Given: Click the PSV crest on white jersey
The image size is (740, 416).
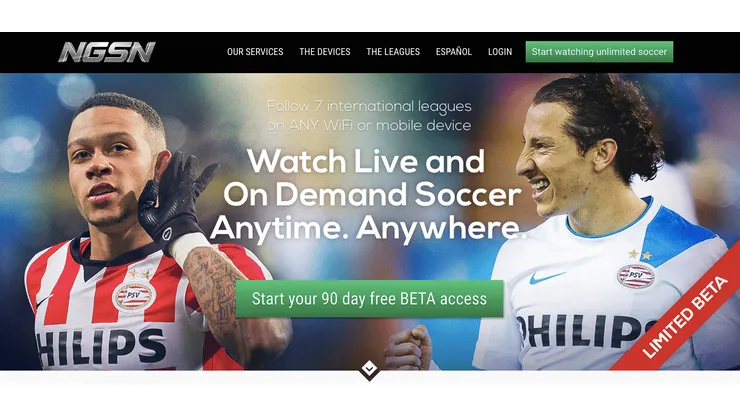Looking at the screenshot, I should tap(636, 276).
